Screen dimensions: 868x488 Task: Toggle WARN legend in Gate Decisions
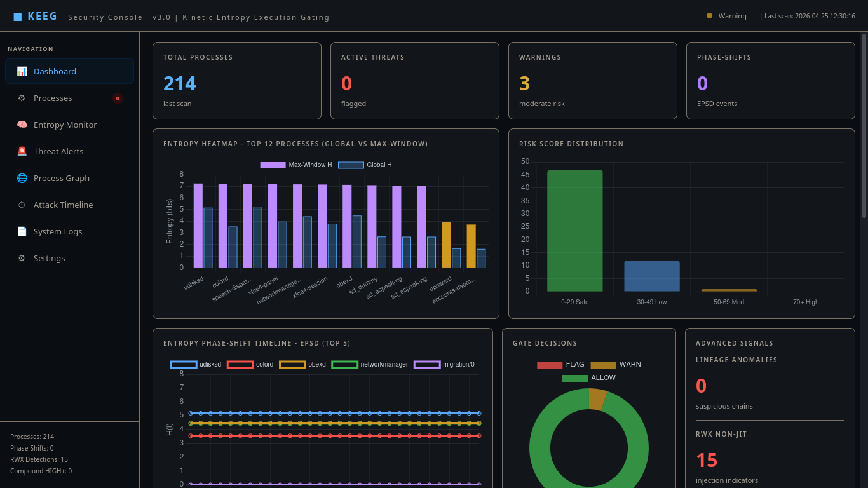[616, 365]
